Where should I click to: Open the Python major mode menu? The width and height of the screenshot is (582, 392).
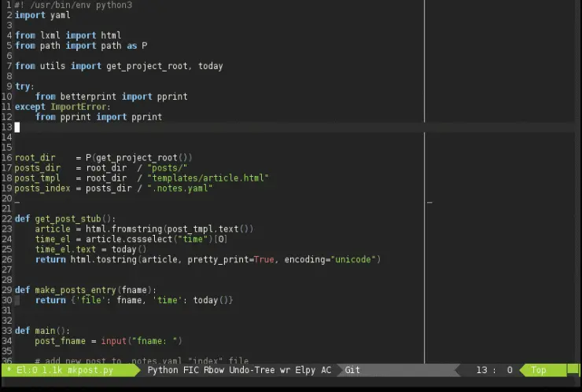tap(163, 370)
